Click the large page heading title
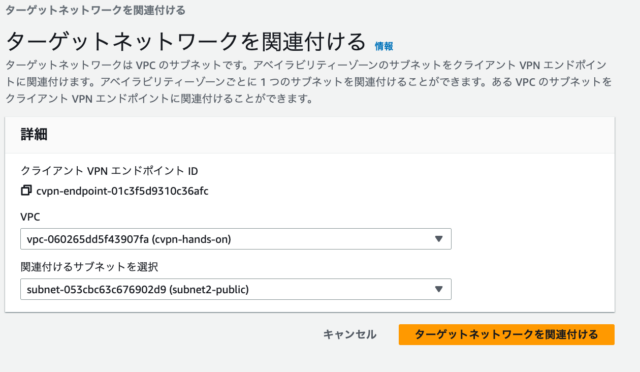The image size is (640, 372). (186, 41)
